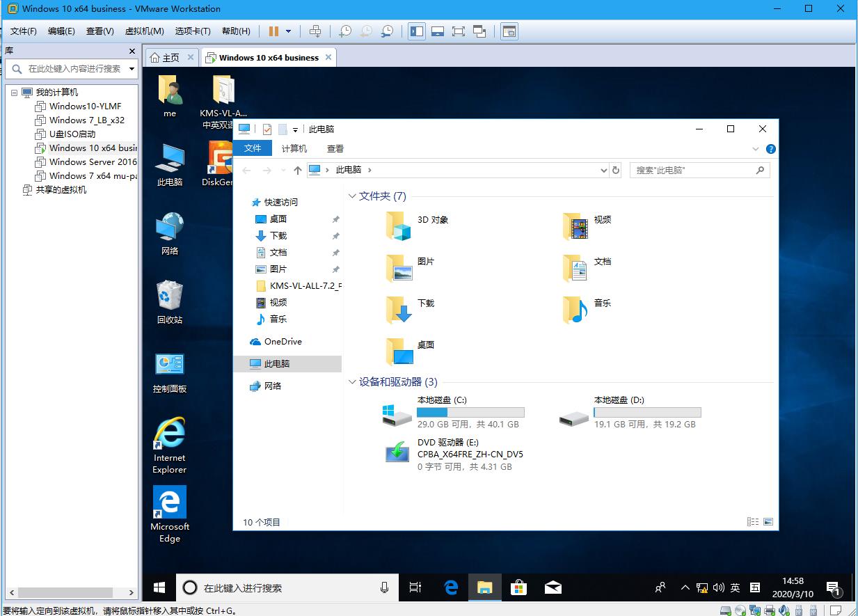Image resolution: width=858 pixels, height=616 pixels.
Task: Unpin 下载 from quick access
Action: [x=335, y=235]
